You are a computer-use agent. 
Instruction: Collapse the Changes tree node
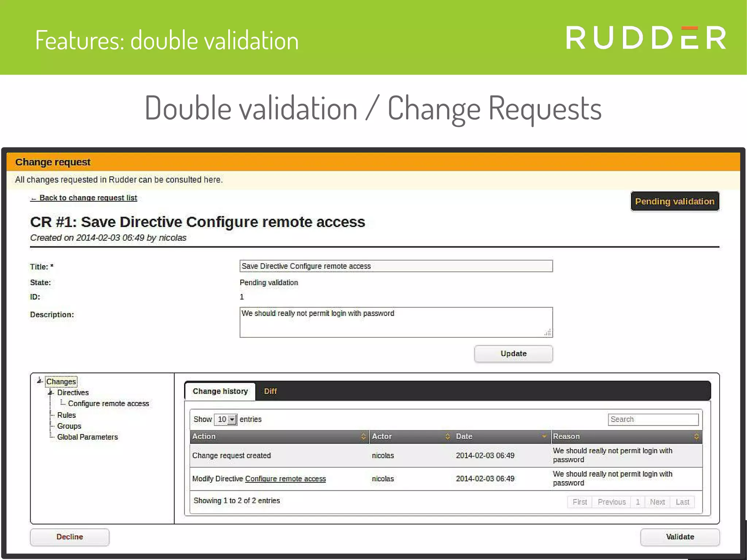pyautogui.click(x=40, y=381)
